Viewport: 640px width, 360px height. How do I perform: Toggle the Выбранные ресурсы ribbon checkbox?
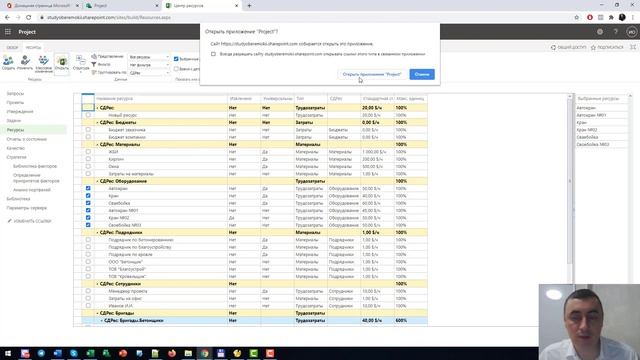tap(176, 59)
